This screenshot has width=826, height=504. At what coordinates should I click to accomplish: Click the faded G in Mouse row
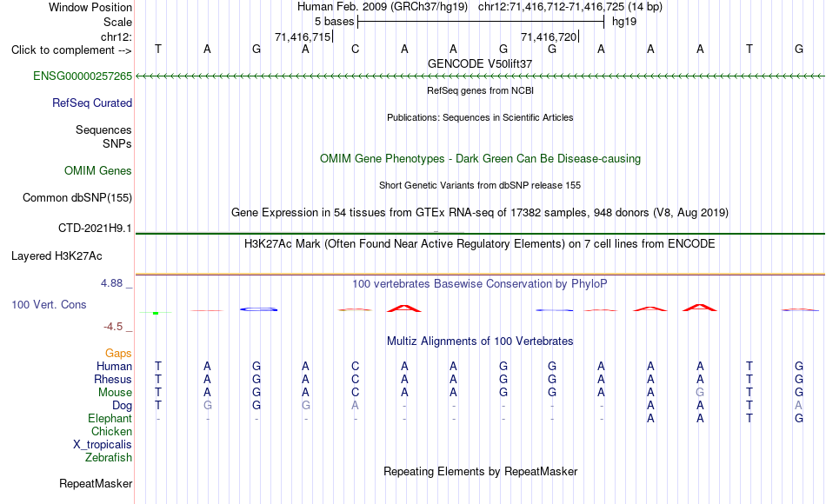(700, 393)
